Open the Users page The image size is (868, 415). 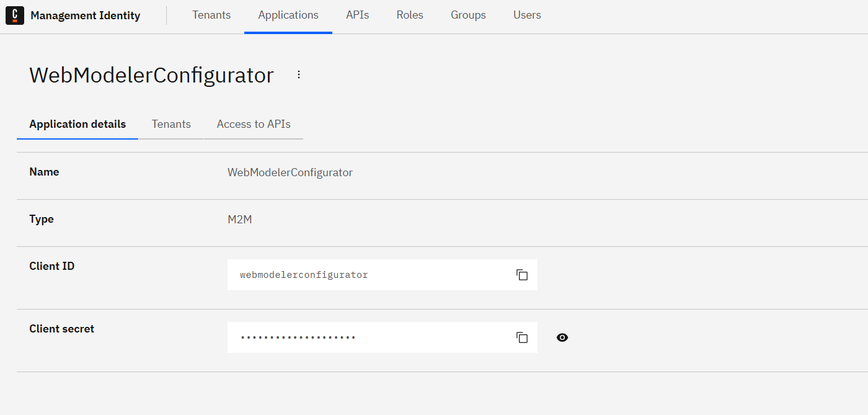(x=527, y=16)
